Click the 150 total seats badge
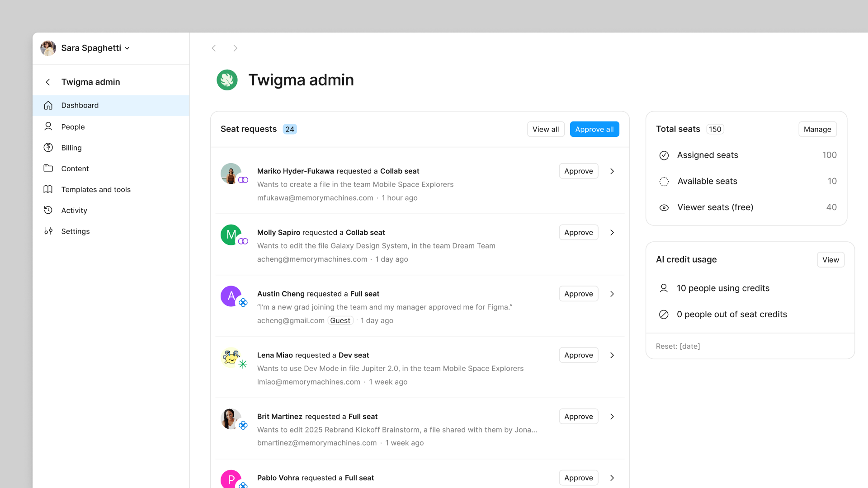The width and height of the screenshot is (868, 488). (x=715, y=129)
